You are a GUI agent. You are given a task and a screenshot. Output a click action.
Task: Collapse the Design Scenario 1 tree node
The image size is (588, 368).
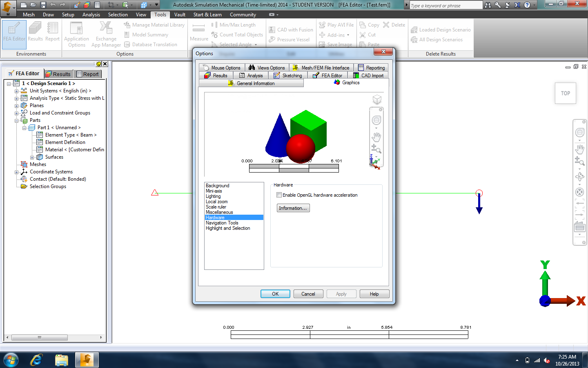[x=9, y=83]
